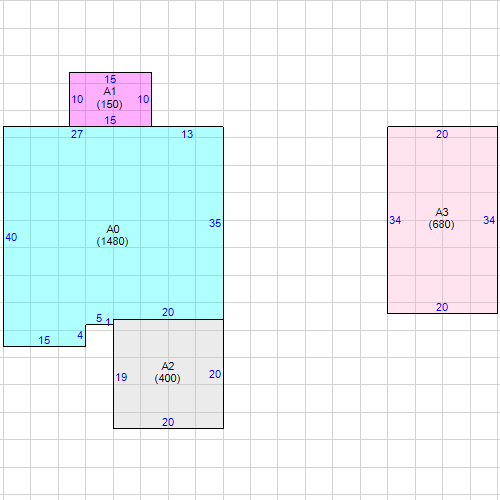Image resolution: width=500 pixels, height=500 pixels.
Task: Click the 1 dimension beside A2's corner
Action: 108,322
